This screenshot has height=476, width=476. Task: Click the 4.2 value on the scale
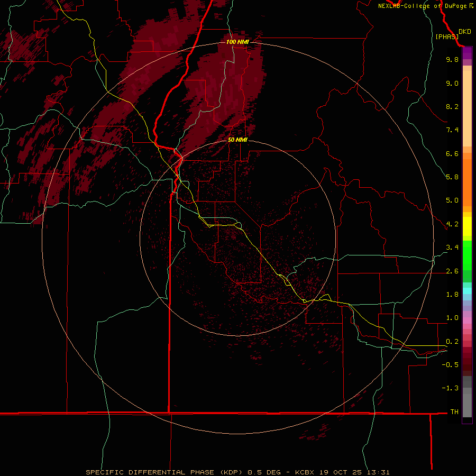452,224
